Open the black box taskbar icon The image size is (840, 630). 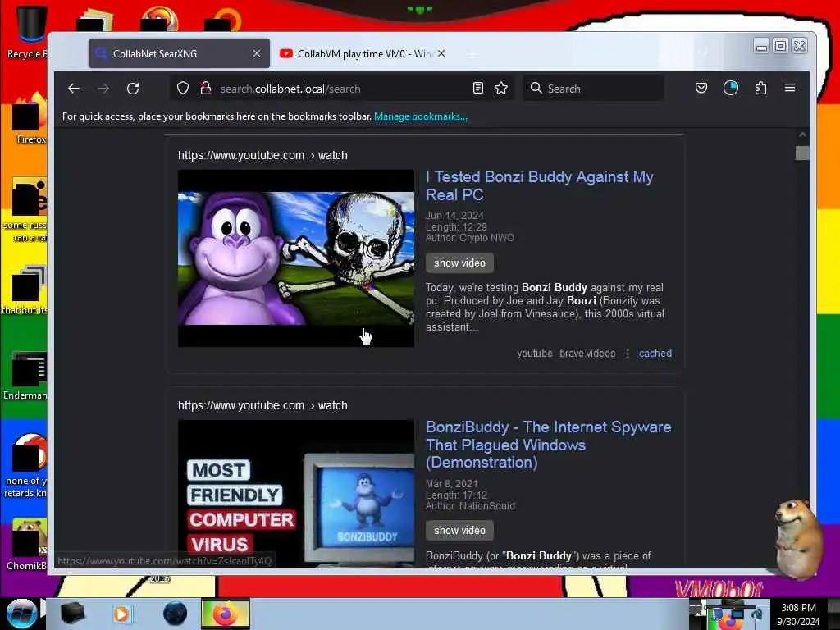(x=72, y=614)
